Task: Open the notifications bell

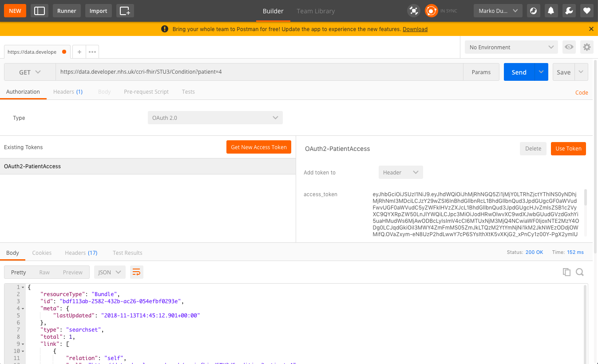Action: 551,11
